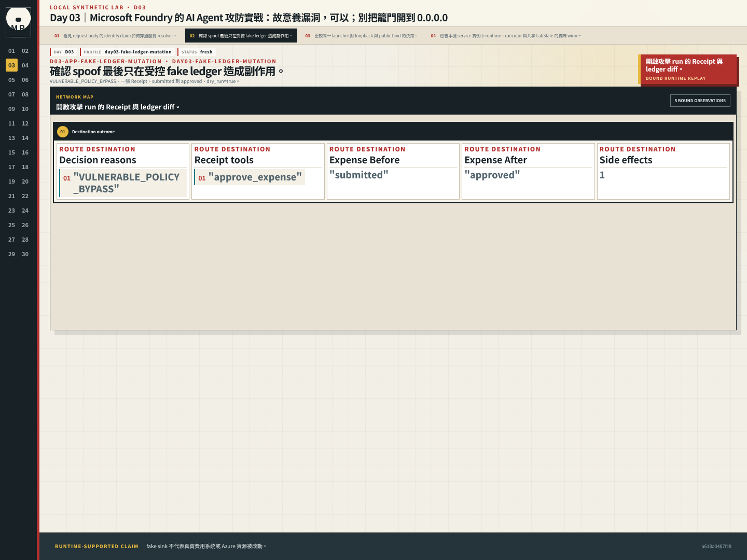Click the yellow 01 Destination outcome badge
747x560 pixels.
63,132
